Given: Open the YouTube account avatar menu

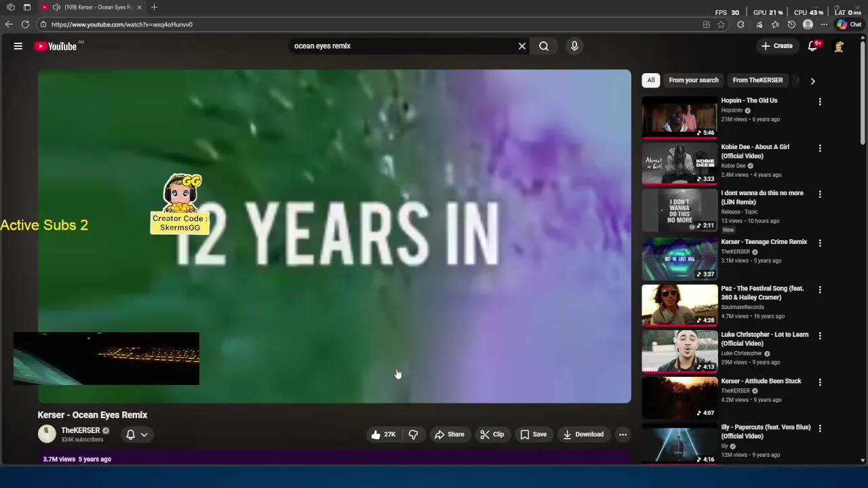Looking at the screenshot, I should (839, 46).
